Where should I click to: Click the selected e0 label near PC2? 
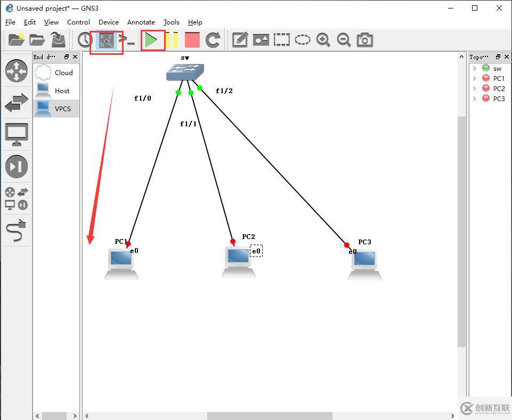(x=256, y=251)
